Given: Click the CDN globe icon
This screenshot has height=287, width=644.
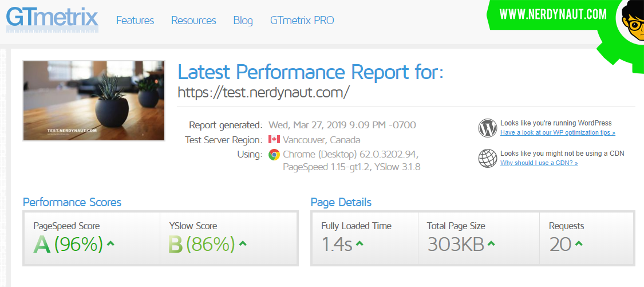Looking at the screenshot, I should [x=488, y=158].
